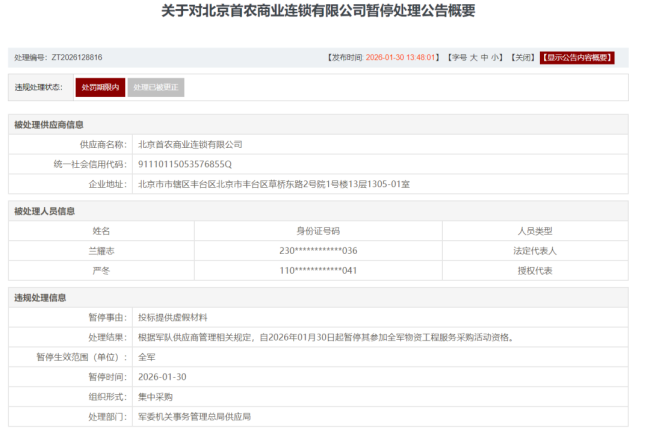
Task: Click the company address value
Action: pyautogui.click(x=273, y=184)
